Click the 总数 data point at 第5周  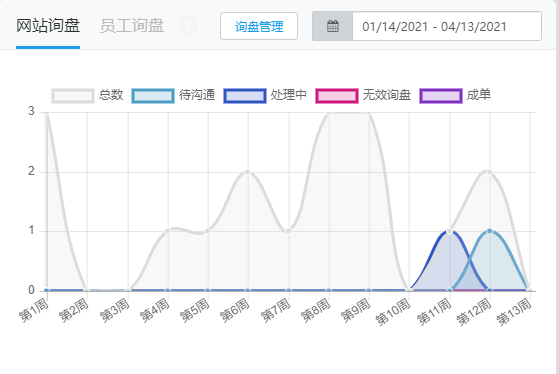click(x=208, y=231)
